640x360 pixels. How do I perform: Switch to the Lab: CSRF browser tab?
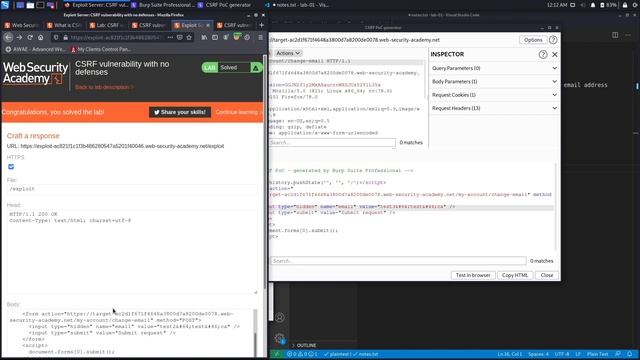pyautogui.click(x=107, y=25)
